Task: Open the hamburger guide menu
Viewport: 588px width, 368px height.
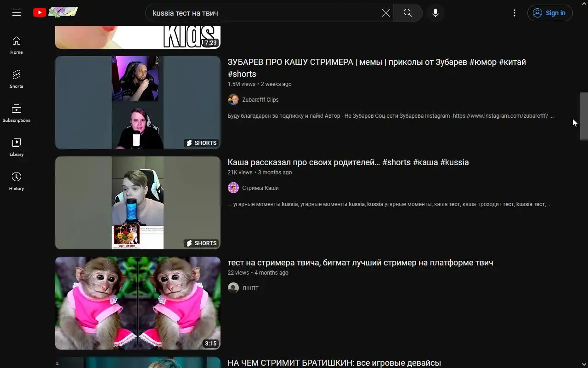Action: 17,13
